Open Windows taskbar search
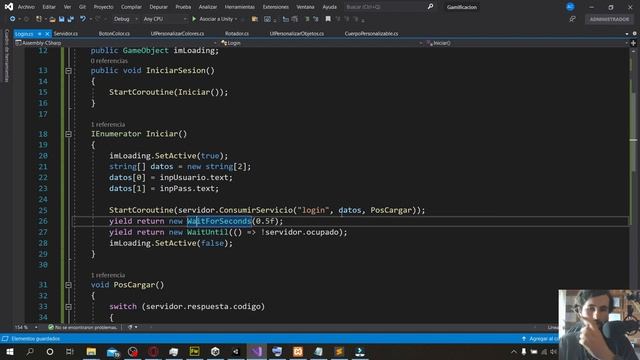Viewport: 640px width, 360px height. [30, 351]
